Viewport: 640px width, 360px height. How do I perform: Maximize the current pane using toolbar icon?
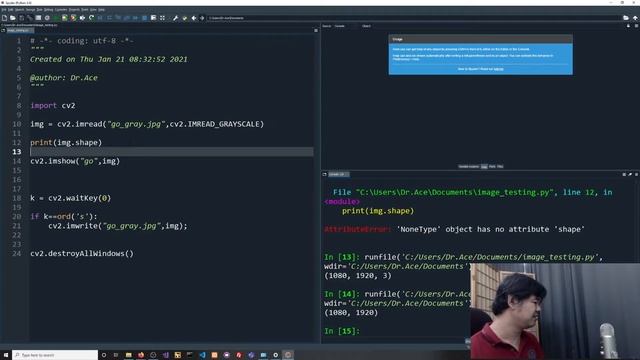click(153, 18)
